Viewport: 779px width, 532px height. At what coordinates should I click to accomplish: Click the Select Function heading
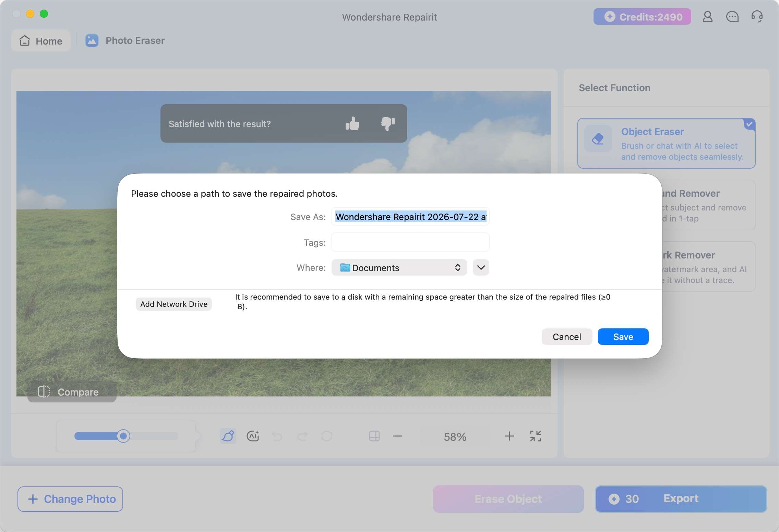[x=614, y=88]
